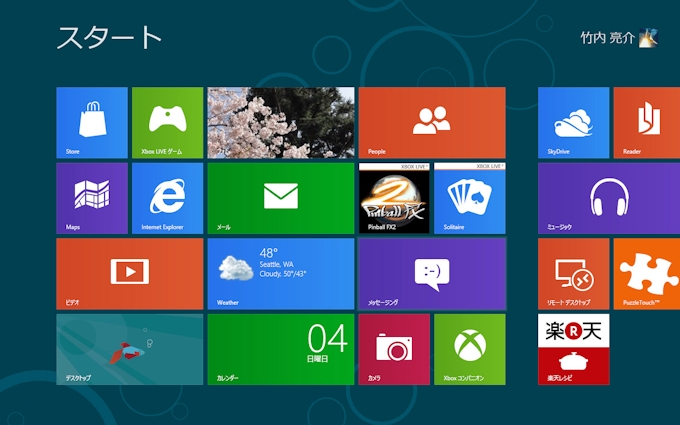The width and height of the screenshot is (680, 425).
Task: Open the PuzzleTouch puzzle piece tile
Action: (646, 273)
